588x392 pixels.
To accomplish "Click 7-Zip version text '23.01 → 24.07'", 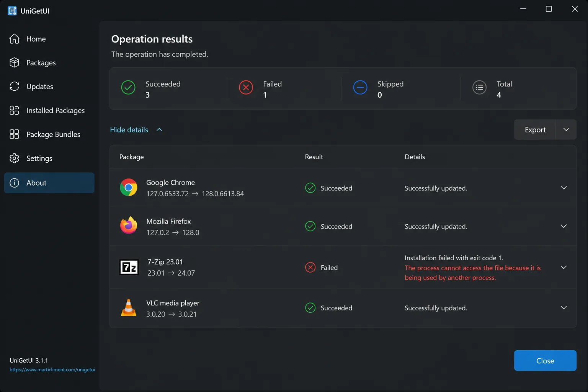I will click(171, 273).
